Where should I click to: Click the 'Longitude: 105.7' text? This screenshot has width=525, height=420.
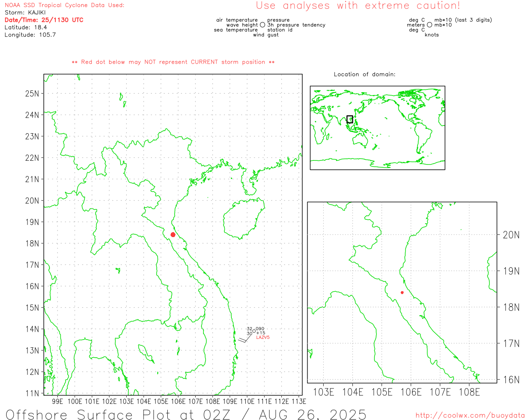pos(30,35)
